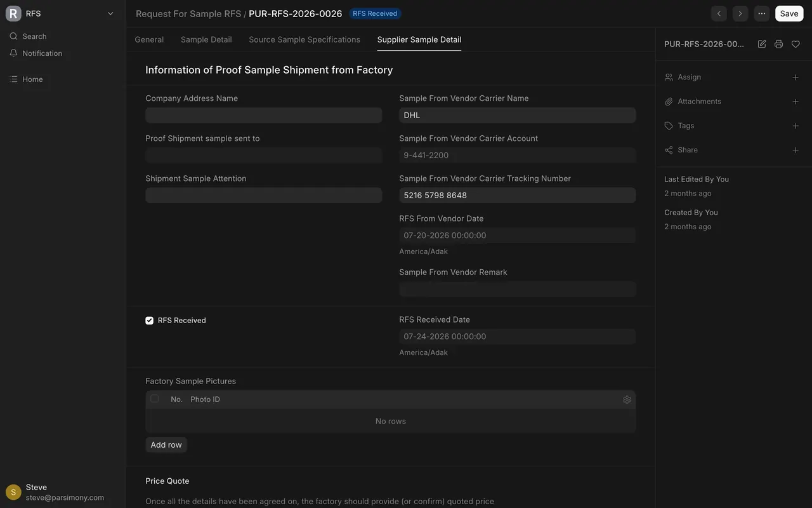Screen dimensions: 812x508
Task: Add a tag using the Tags plus icon
Action: 796,126
